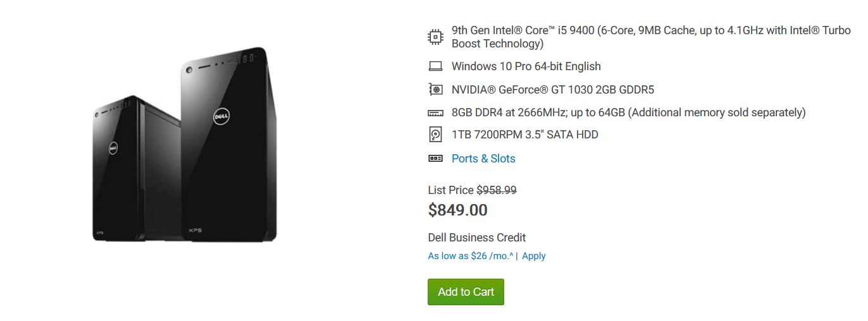This screenshot has width=868, height=321.
Task: Click the laptop operating system icon
Action: (435, 66)
